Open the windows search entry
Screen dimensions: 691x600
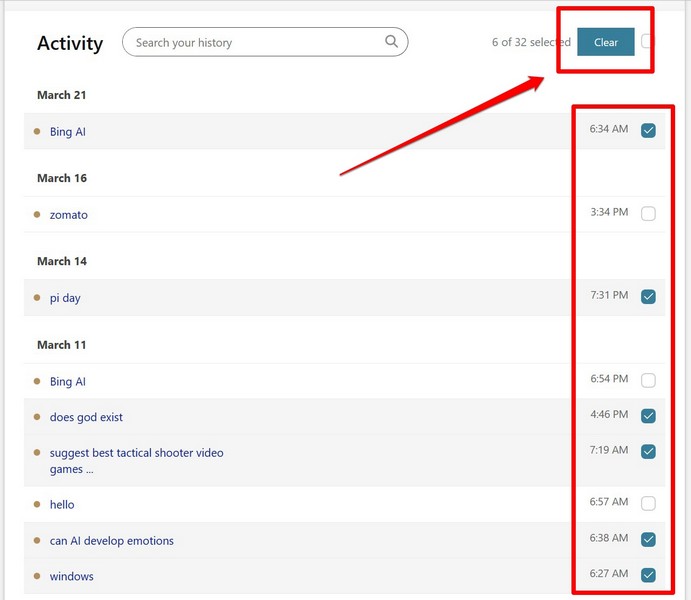click(x=72, y=576)
